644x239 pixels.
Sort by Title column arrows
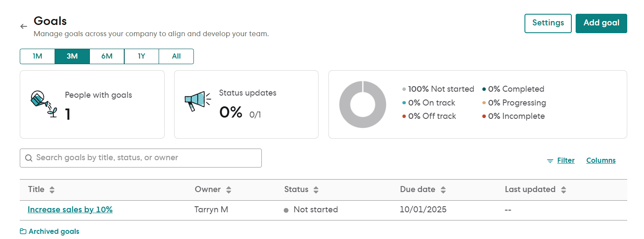(x=52, y=189)
